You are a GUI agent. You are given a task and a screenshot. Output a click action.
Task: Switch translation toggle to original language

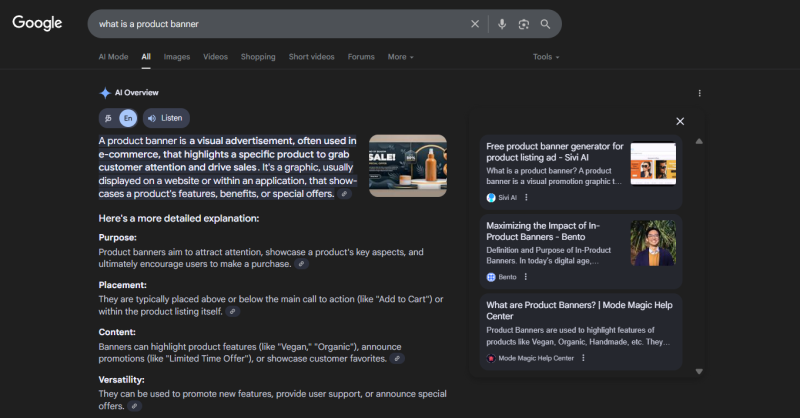pos(108,118)
